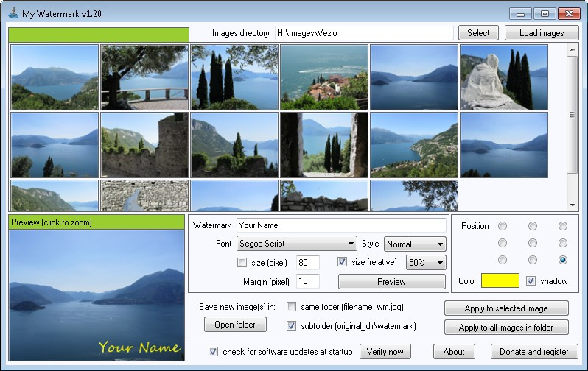Click the size pixel value field 80
This screenshot has width=588, height=371.
307,263
